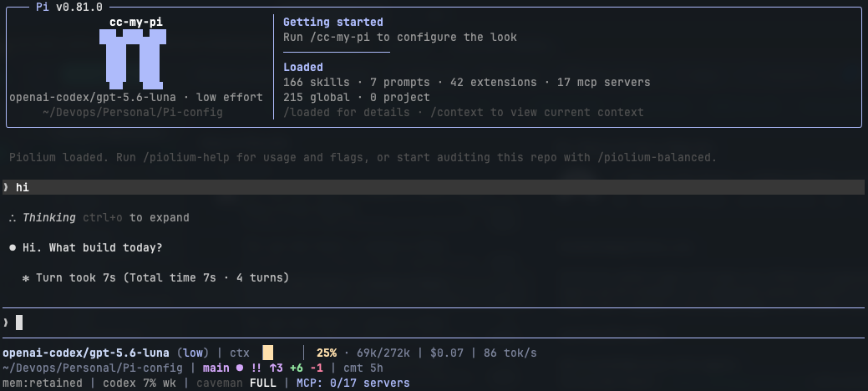Screen dimensions: 868x391
Task: Click the "25%" context percentage
Action: 327,353
